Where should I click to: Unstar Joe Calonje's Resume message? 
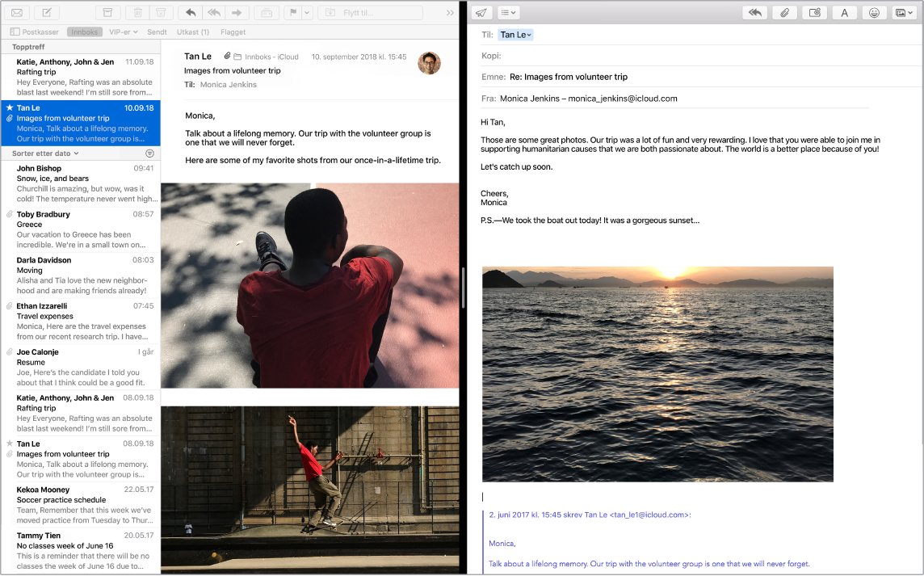click(8, 351)
